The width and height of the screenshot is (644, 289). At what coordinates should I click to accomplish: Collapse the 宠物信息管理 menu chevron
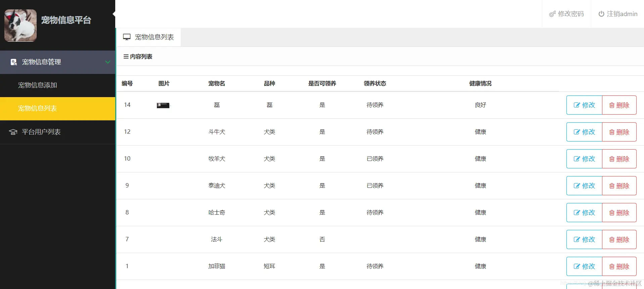pyautogui.click(x=108, y=62)
